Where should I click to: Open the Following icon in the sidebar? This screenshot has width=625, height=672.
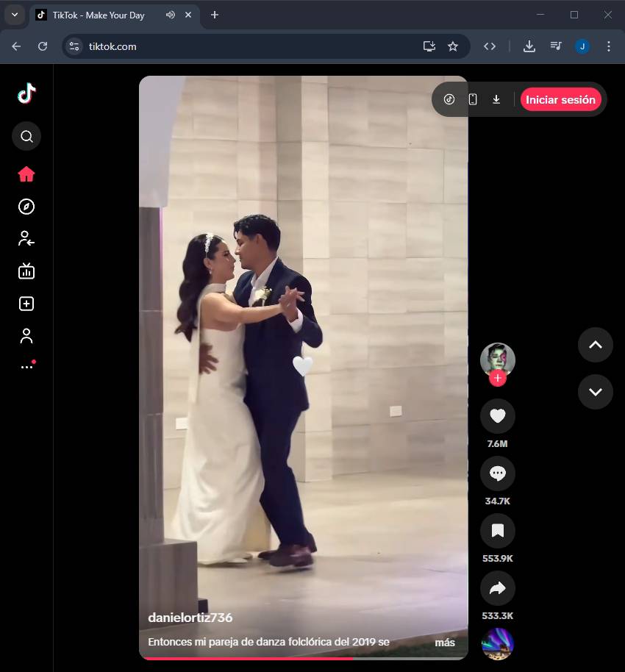point(26,238)
